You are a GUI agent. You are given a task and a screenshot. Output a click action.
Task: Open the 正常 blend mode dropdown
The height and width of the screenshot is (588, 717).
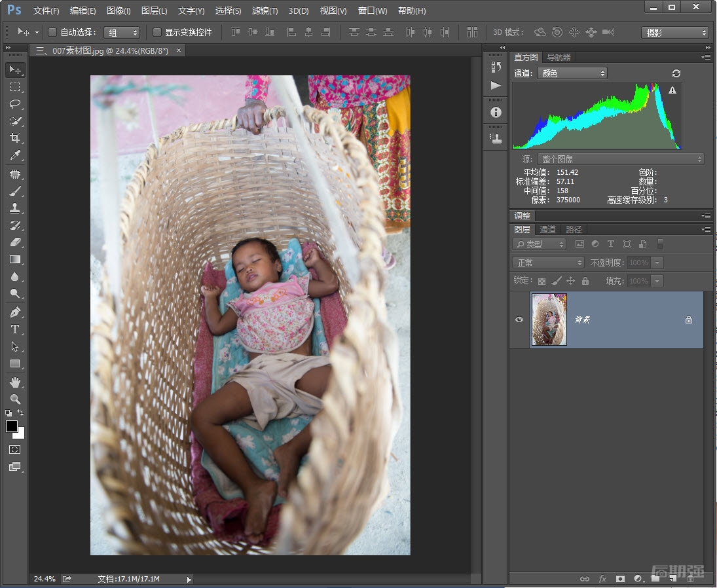[548, 263]
